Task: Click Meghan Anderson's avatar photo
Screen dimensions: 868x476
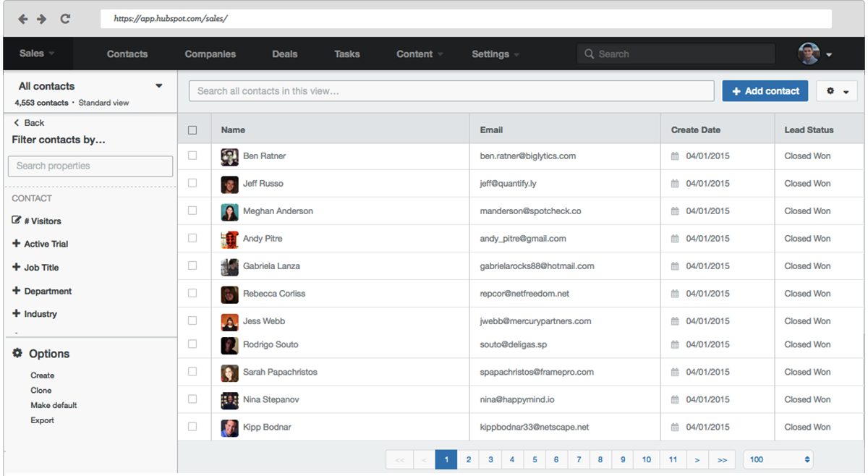Action: [x=229, y=211]
